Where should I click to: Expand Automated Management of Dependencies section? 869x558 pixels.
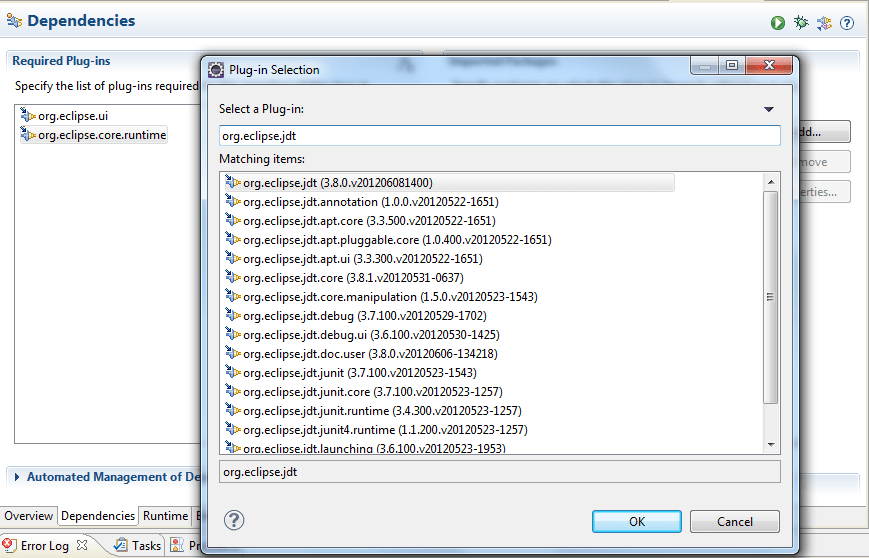(17, 477)
